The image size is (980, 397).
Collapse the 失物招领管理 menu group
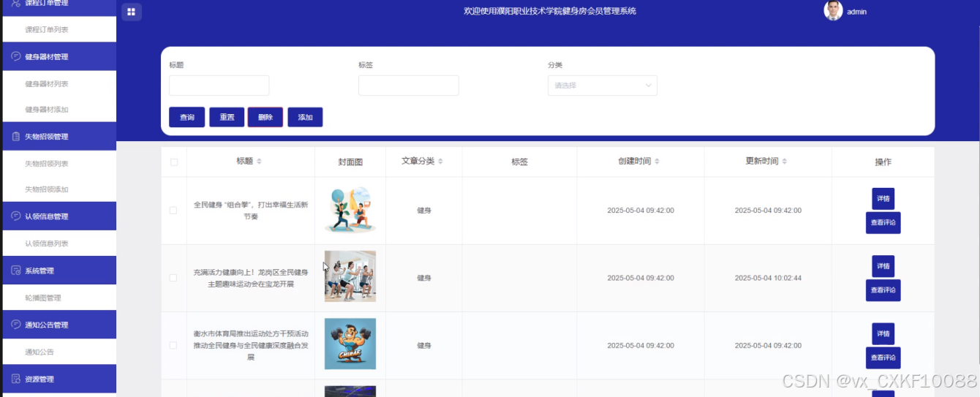coord(59,137)
